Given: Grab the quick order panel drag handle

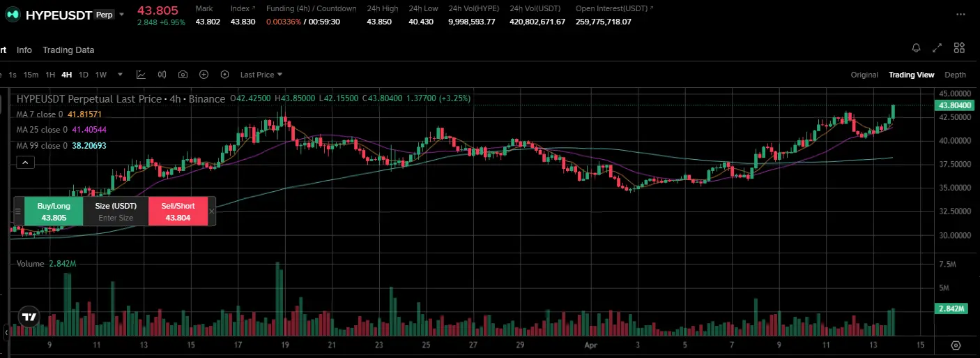Looking at the screenshot, I should [18, 211].
